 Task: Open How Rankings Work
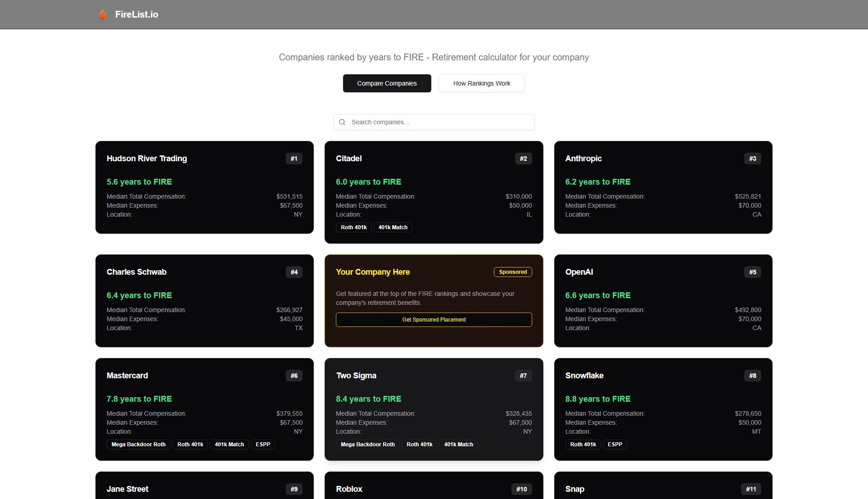tap(481, 83)
